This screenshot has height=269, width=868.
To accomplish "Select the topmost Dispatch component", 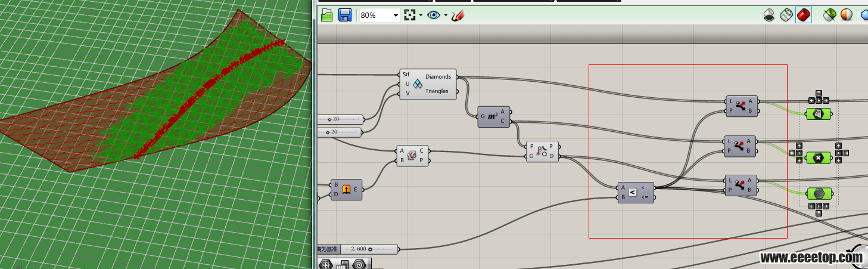I will pyautogui.click(x=741, y=106).
